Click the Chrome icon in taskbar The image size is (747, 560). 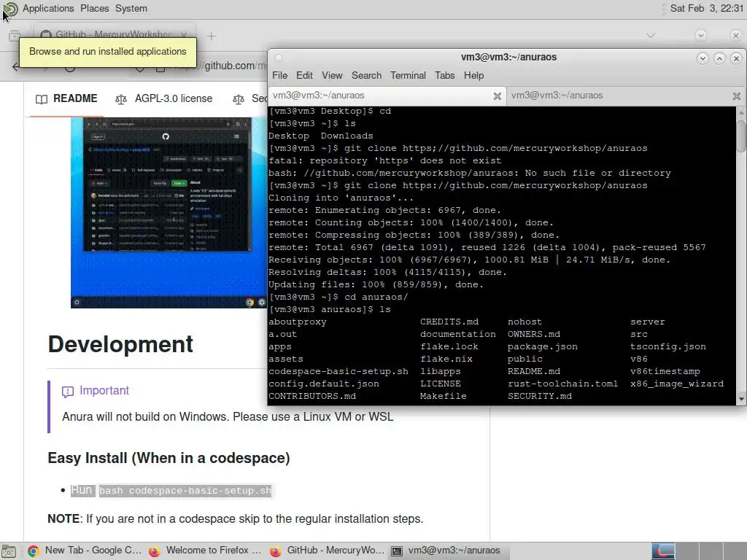pos(34,551)
